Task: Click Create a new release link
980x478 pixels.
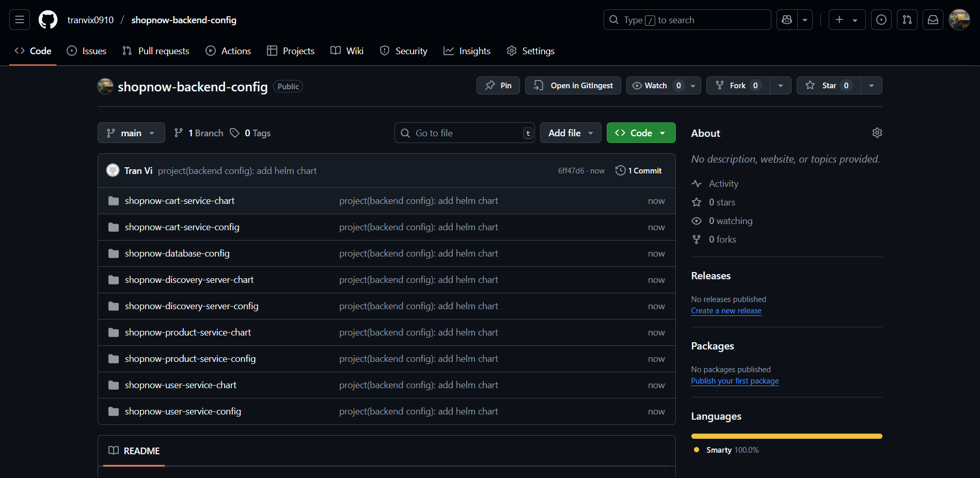Action: (x=726, y=310)
